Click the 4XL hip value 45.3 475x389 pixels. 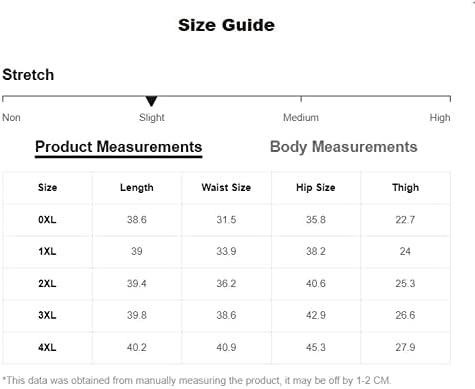pyautogui.click(x=316, y=347)
